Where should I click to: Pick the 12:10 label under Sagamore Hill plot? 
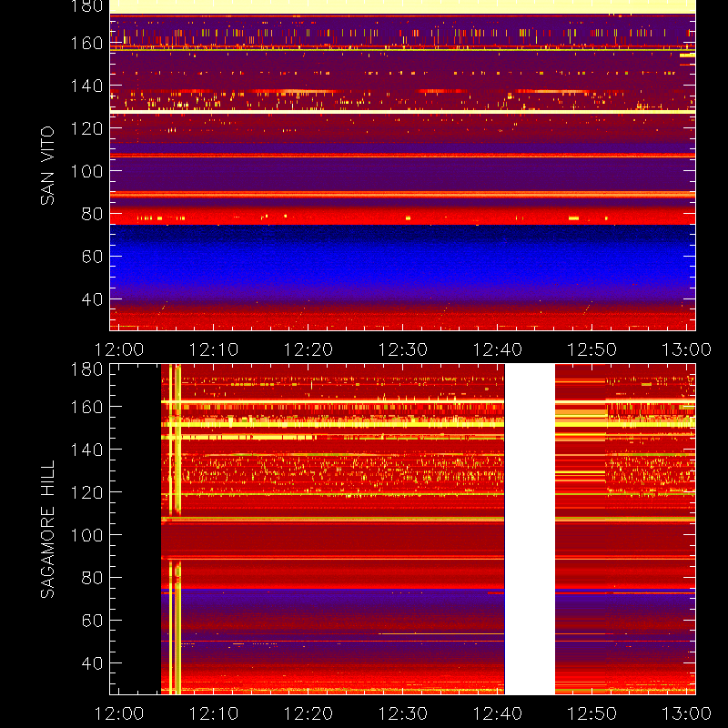click(x=214, y=713)
